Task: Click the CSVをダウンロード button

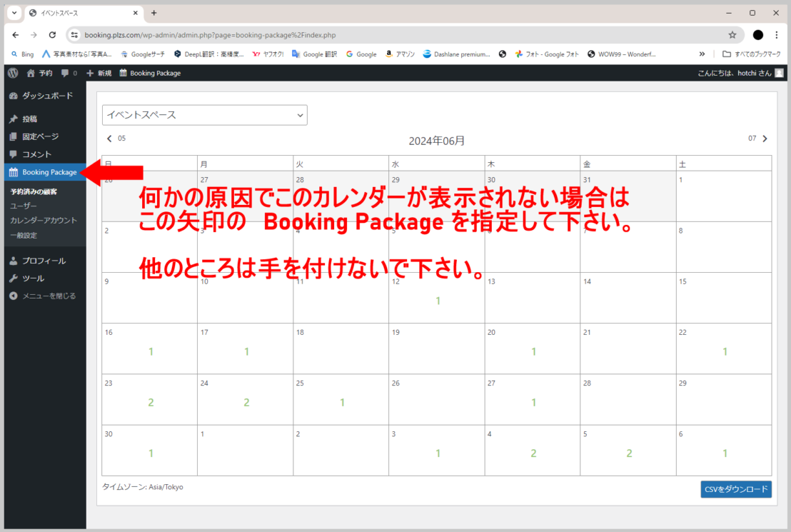Action: pyautogui.click(x=735, y=489)
